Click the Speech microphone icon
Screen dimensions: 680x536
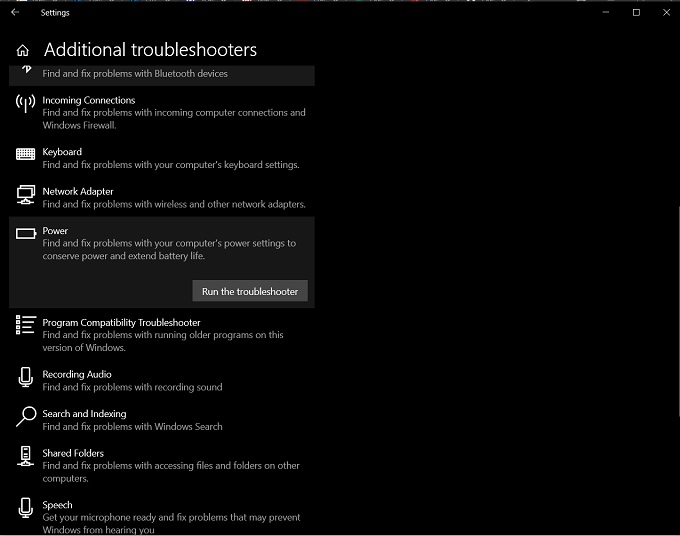(x=26, y=508)
